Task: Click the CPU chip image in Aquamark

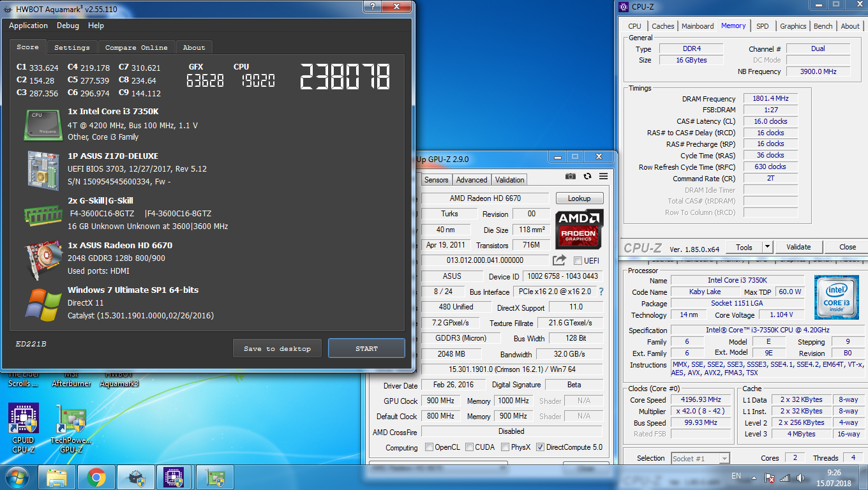Action: pyautogui.click(x=43, y=124)
